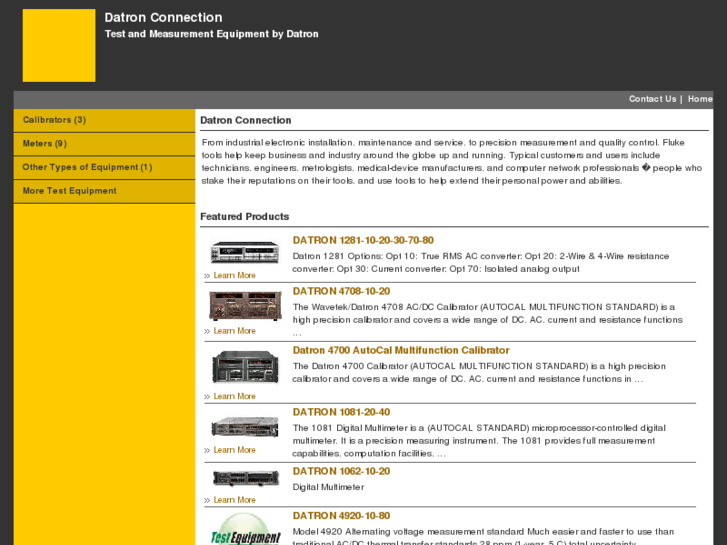The width and height of the screenshot is (727, 545).
Task: Click the 'Digital Multimeter' description text
Action: coord(328,487)
